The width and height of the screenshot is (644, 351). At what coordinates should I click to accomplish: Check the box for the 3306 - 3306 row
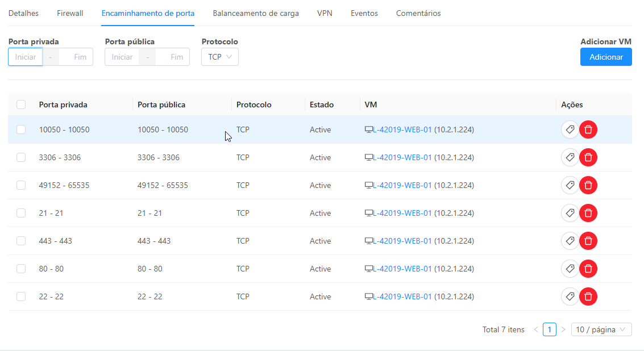pyautogui.click(x=21, y=157)
